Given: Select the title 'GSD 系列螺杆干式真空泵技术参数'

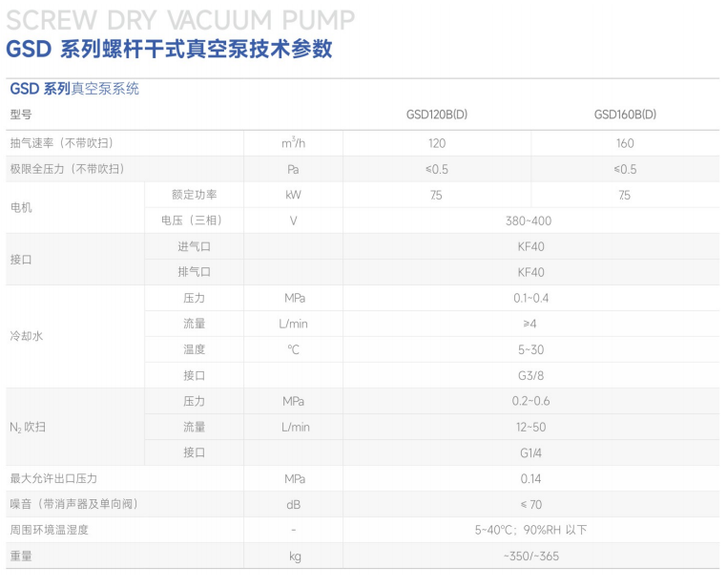Looking at the screenshot, I should 170,50.
